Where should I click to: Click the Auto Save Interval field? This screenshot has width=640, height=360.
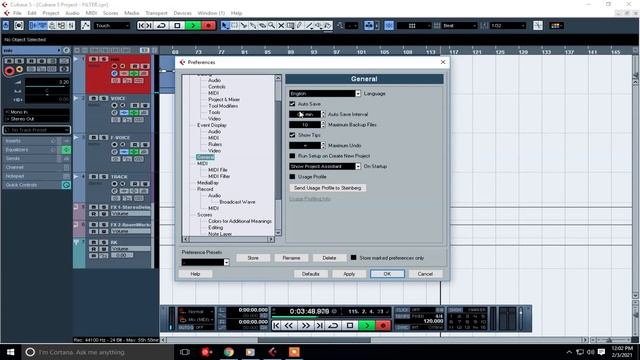[x=305, y=114]
